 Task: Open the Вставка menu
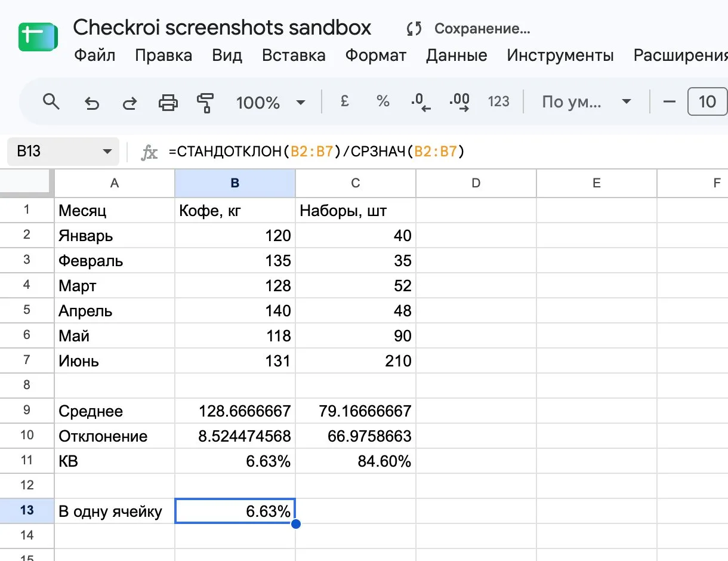[x=294, y=56]
